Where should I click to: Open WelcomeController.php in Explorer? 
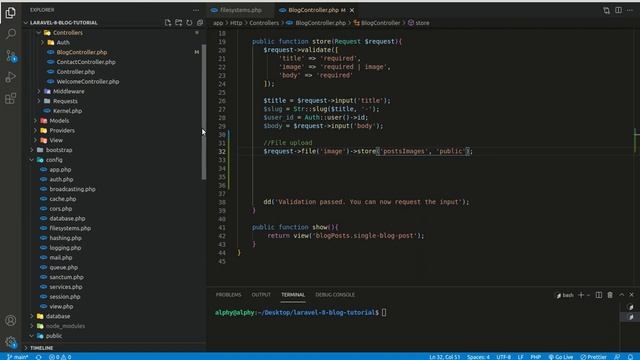coord(88,82)
